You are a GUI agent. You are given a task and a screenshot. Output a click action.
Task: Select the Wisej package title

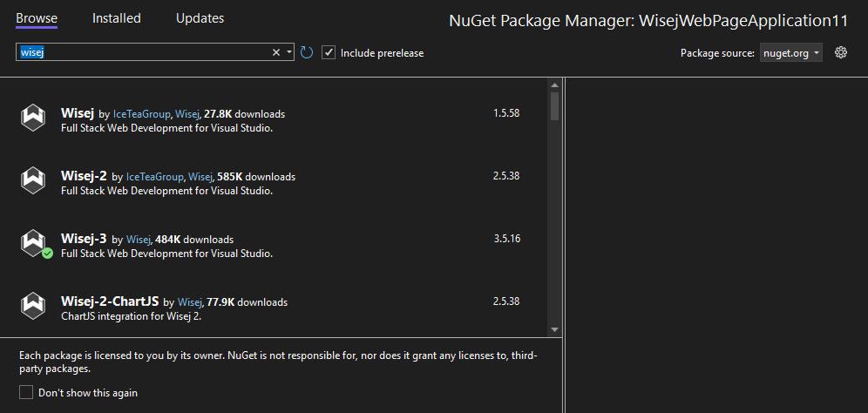click(78, 113)
